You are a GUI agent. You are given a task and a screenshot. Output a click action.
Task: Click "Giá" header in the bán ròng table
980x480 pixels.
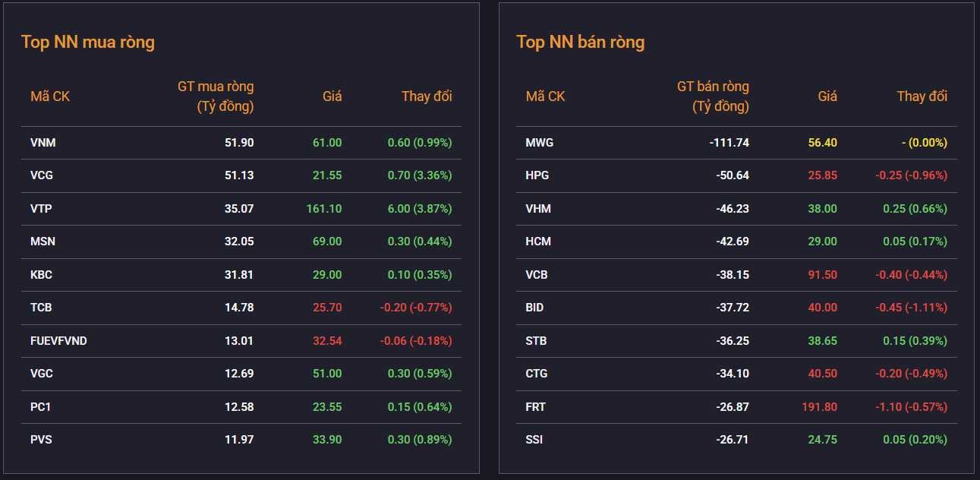pos(827,96)
